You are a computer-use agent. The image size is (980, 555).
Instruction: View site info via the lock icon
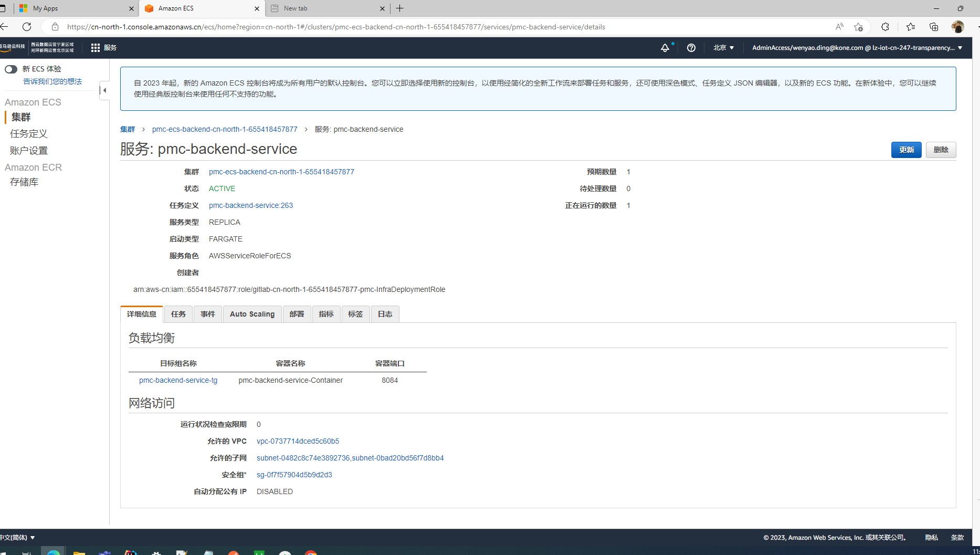[x=55, y=27]
